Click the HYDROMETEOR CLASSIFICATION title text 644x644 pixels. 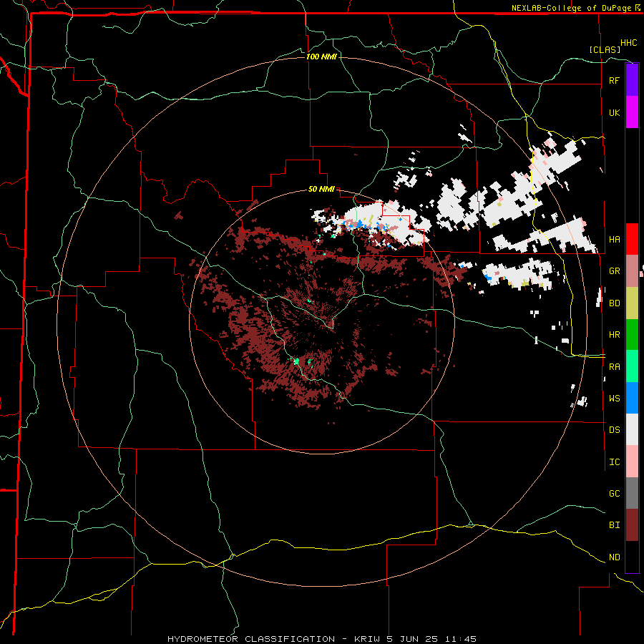click(251, 639)
